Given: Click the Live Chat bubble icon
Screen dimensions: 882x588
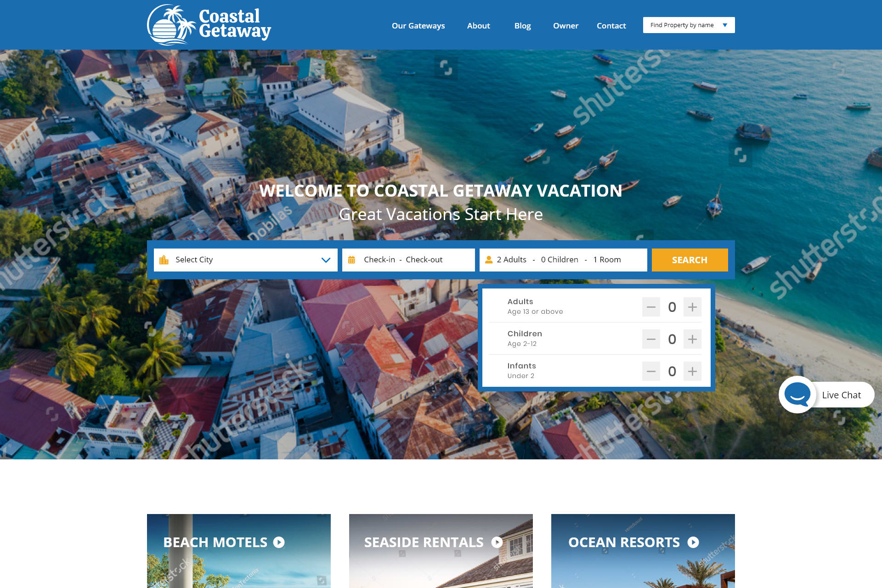Looking at the screenshot, I should pyautogui.click(x=797, y=394).
